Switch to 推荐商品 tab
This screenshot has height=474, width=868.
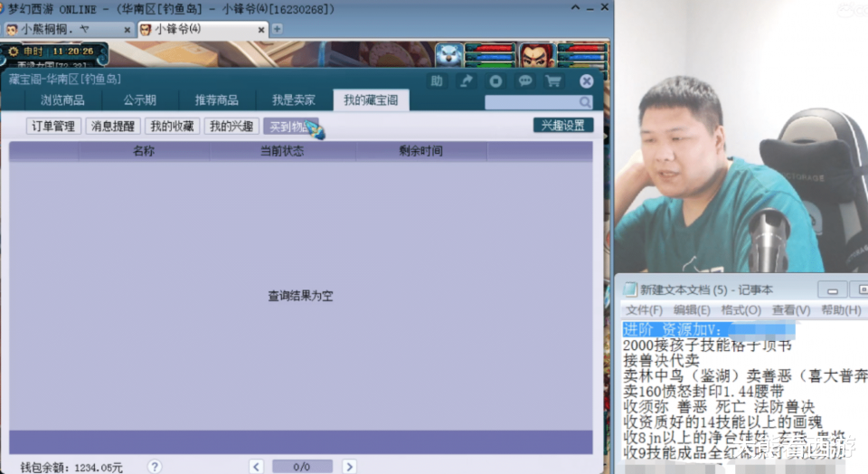216,100
